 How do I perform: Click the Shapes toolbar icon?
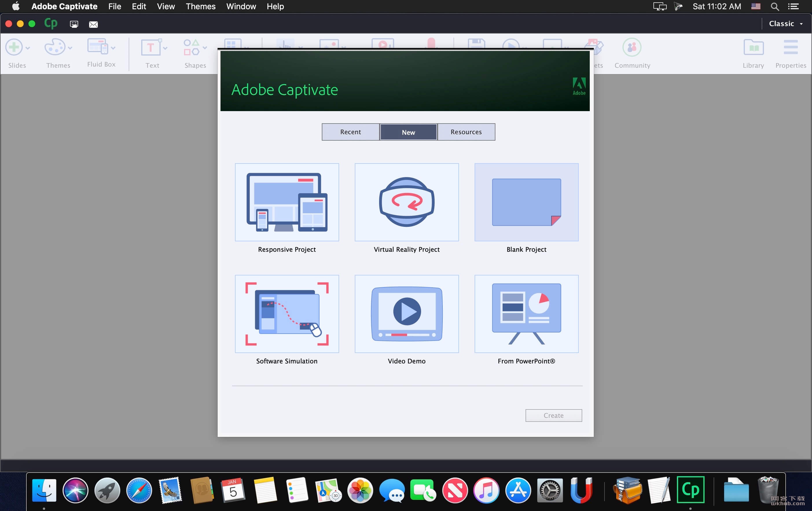[x=191, y=47]
